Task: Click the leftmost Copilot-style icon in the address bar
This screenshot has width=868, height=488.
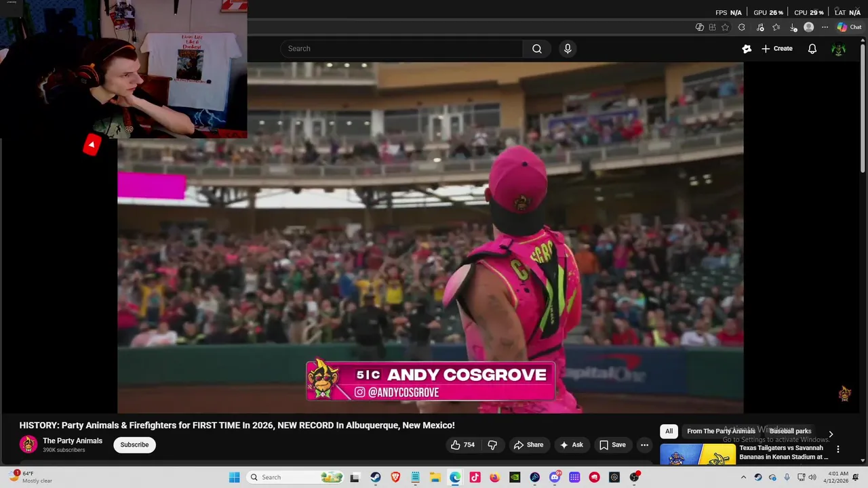Action: click(700, 27)
